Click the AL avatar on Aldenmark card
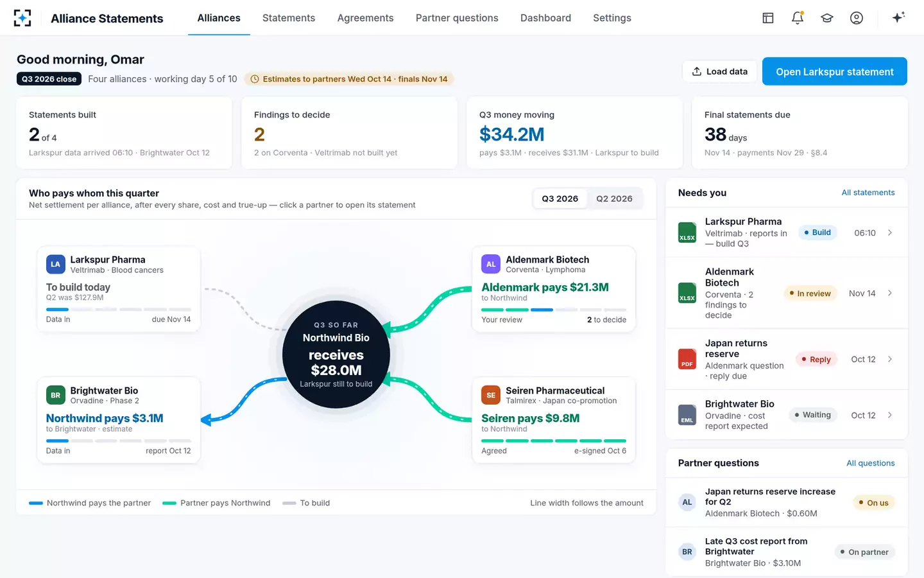Screen dimensions: 924x578 (x=491, y=264)
